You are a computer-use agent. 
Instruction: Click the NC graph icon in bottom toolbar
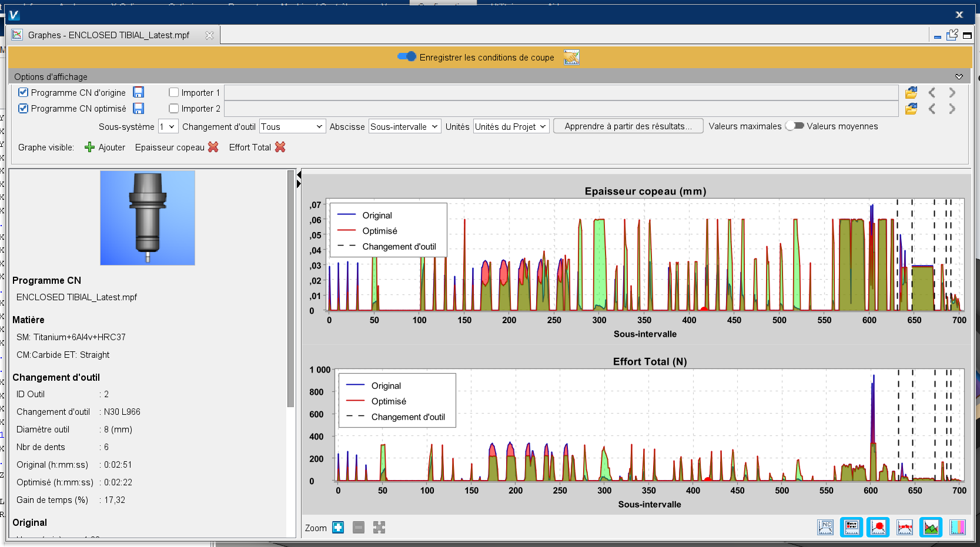825,528
